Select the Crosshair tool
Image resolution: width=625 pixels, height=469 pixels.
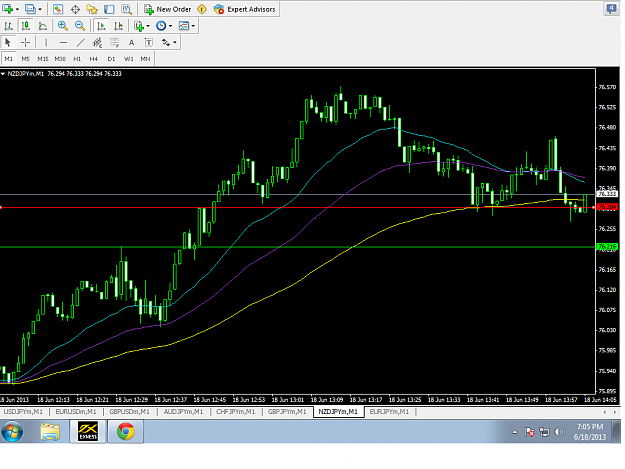coord(25,42)
